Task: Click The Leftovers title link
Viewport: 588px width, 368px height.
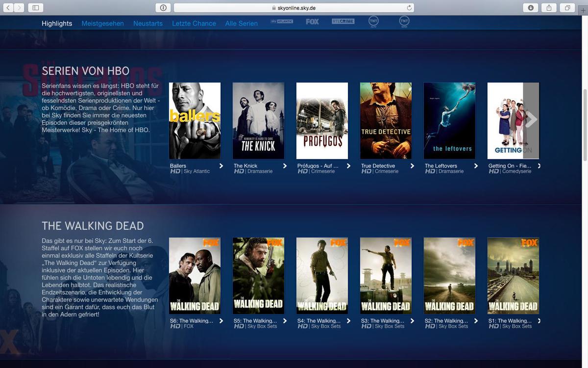Action: click(441, 166)
